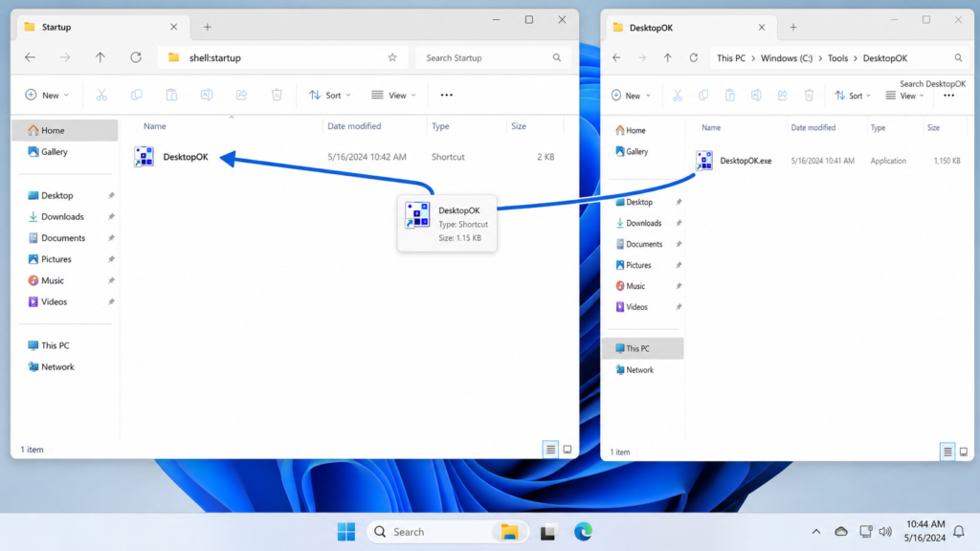Screen dimensions: 980x551
Task: Open the New dropdown in Startup window
Action: (x=47, y=95)
